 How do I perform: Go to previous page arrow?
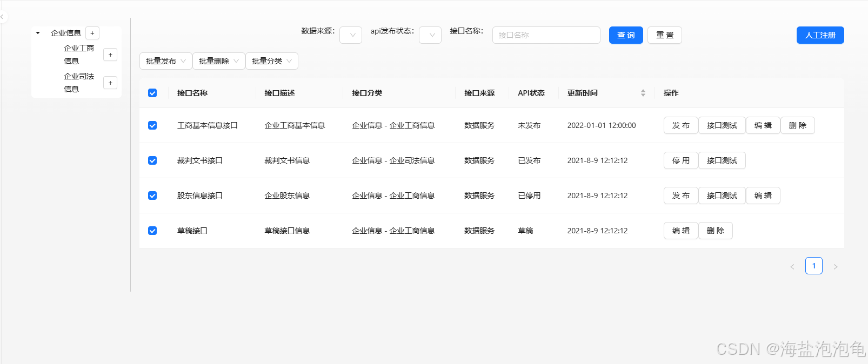coord(792,266)
